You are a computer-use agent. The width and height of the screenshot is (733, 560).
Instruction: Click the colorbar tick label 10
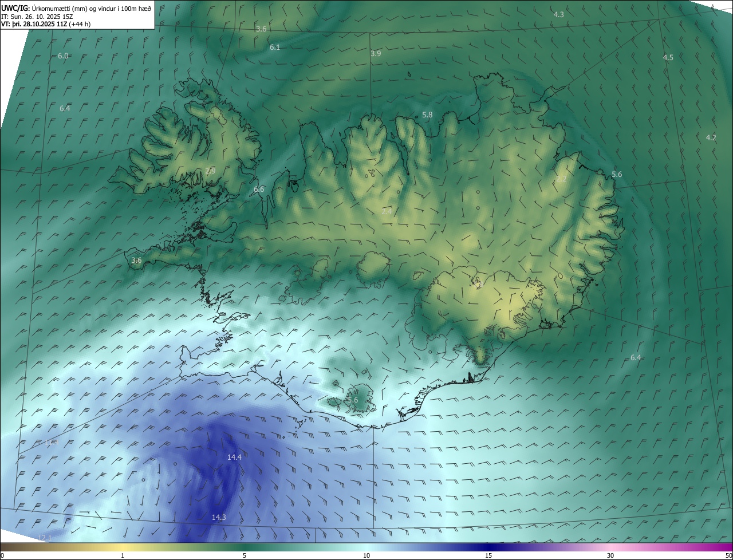point(366,556)
